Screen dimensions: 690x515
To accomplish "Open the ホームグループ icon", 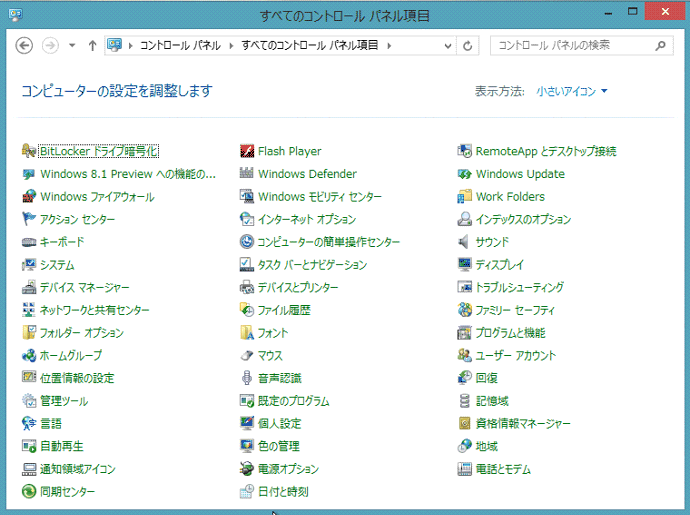I will point(29,355).
